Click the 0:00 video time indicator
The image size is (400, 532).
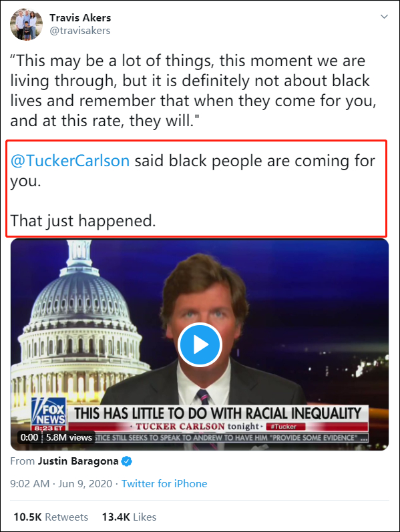pos(29,437)
